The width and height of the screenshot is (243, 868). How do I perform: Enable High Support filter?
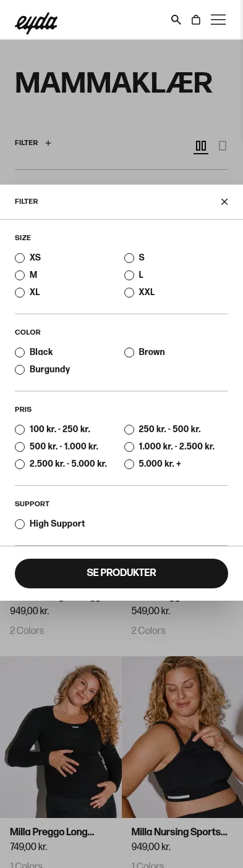coord(50,524)
